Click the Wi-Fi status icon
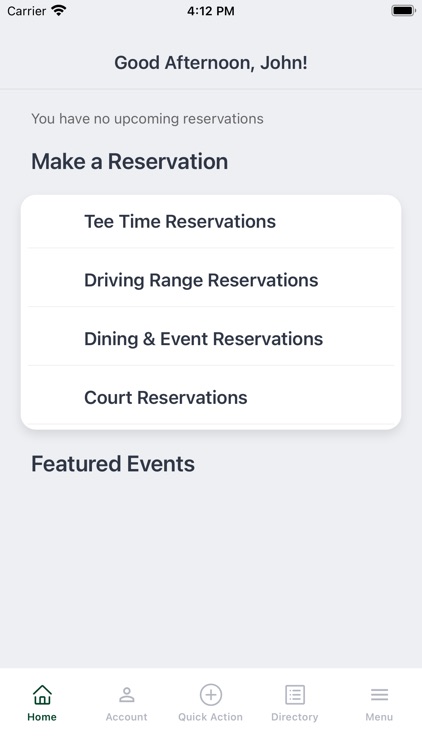The image size is (422, 750). (x=58, y=11)
